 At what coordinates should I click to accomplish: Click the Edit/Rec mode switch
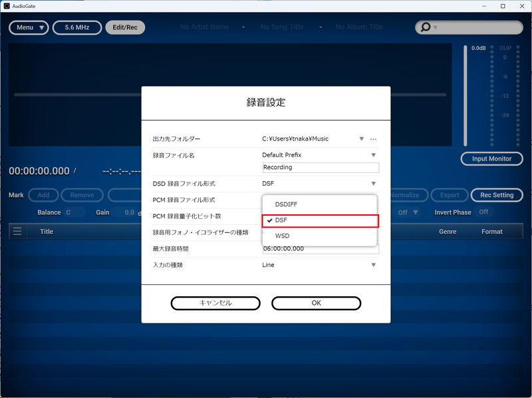125,27
